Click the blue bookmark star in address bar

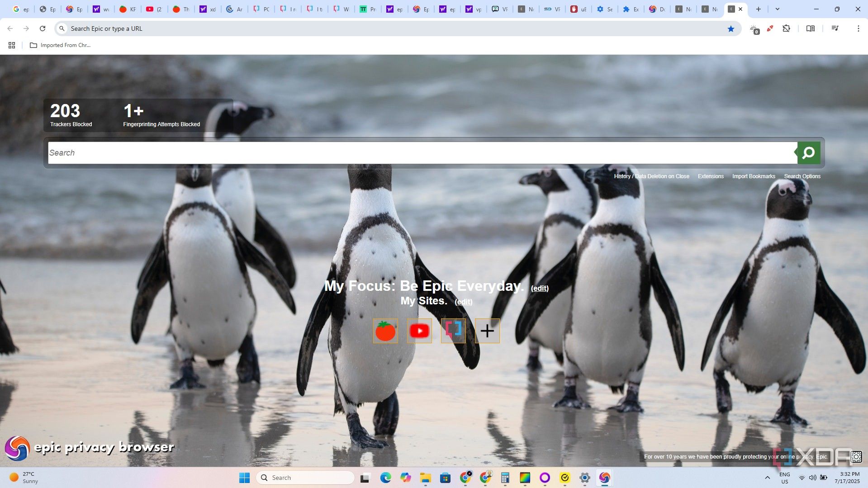(x=731, y=28)
